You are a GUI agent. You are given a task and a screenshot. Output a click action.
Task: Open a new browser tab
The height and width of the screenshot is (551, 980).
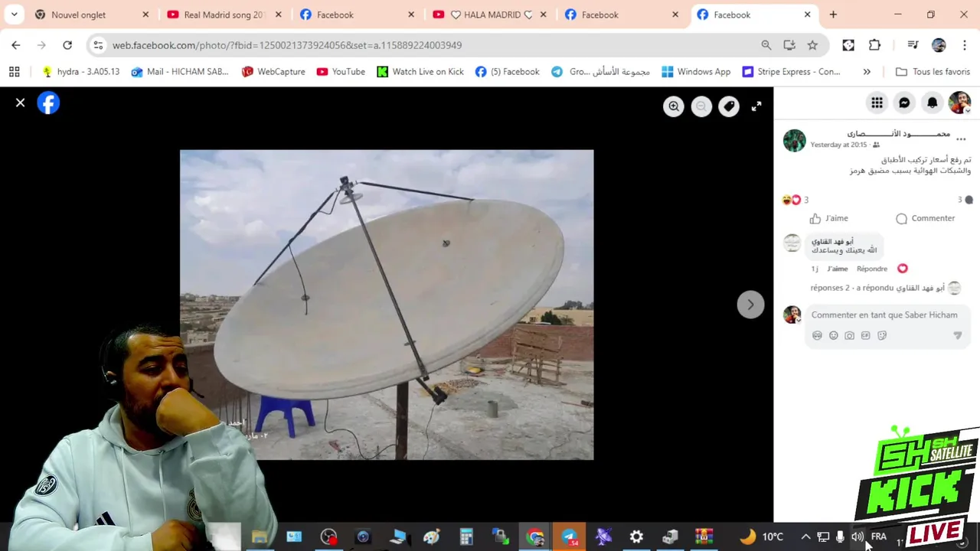pos(833,15)
